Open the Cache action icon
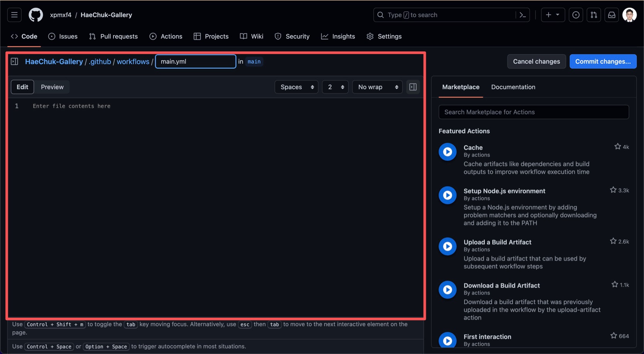644x354 pixels. pyautogui.click(x=447, y=152)
